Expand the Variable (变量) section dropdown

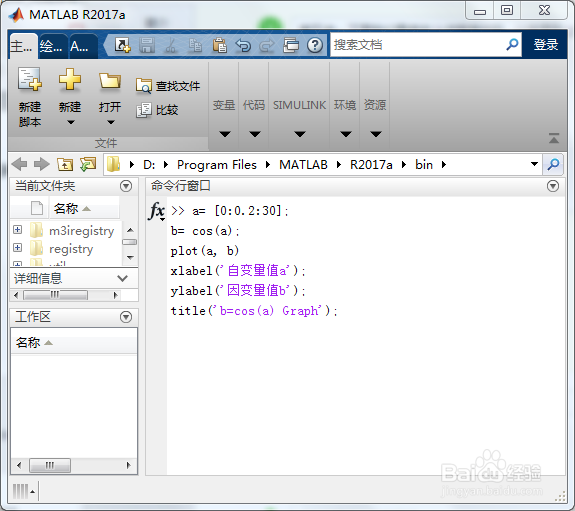(224, 134)
